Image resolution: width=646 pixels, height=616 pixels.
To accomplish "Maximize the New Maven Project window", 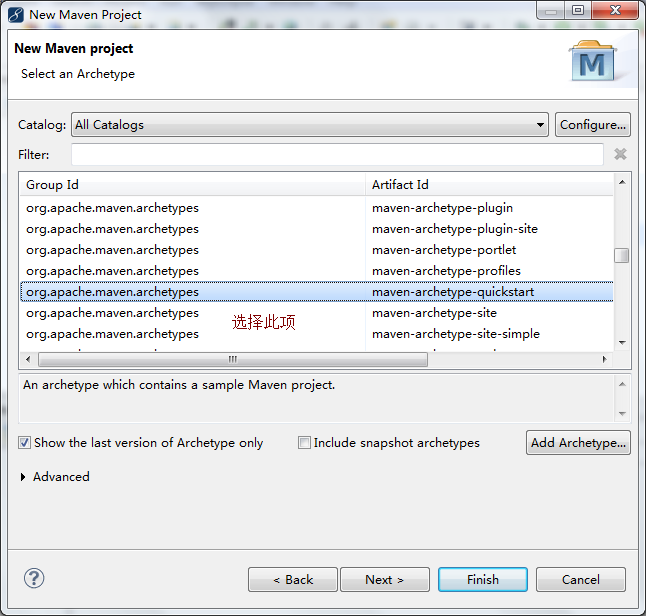I will (x=578, y=10).
